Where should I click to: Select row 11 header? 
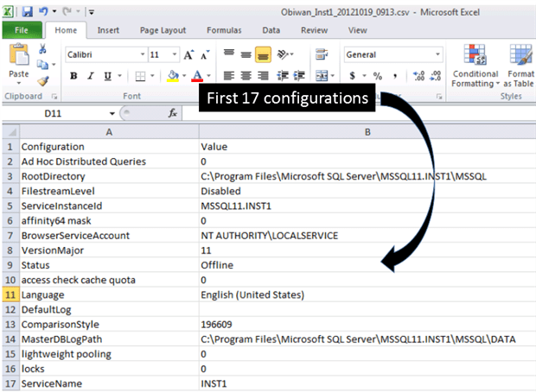pos(10,294)
